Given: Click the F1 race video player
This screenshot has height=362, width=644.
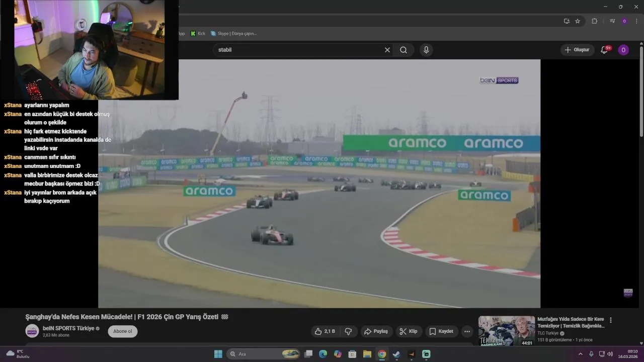Looking at the screenshot, I should tap(319, 184).
